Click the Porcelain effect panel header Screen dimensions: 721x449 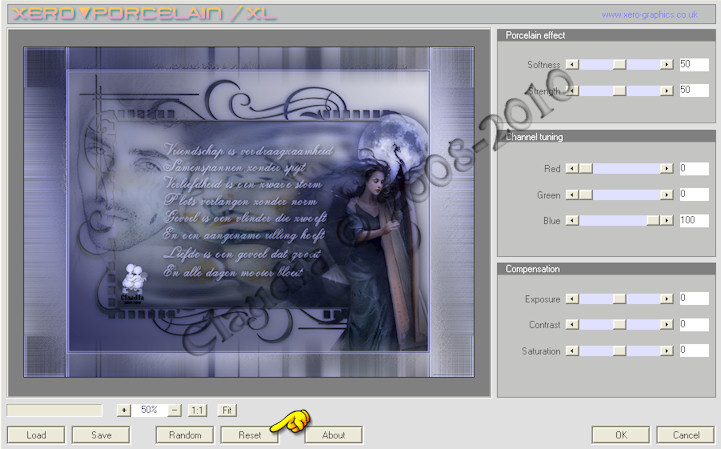pos(606,35)
